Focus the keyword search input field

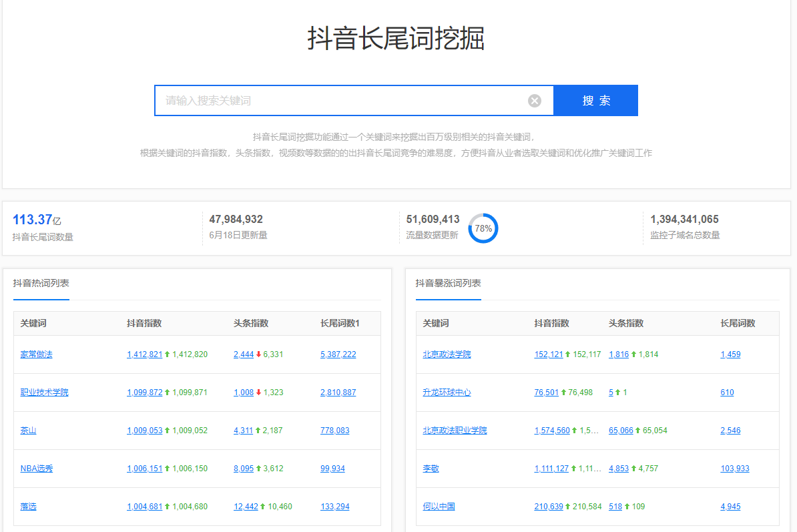tap(354, 101)
